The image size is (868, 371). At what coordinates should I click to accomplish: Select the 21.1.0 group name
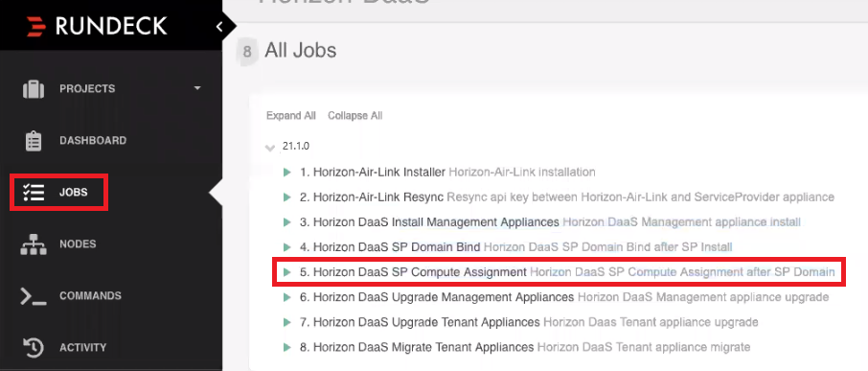click(296, 146)
